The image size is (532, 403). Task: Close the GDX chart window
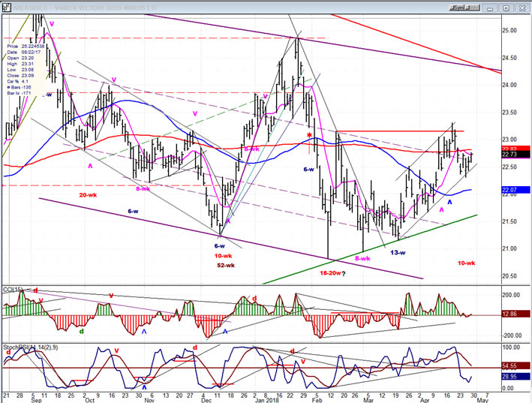click(520, 7)
